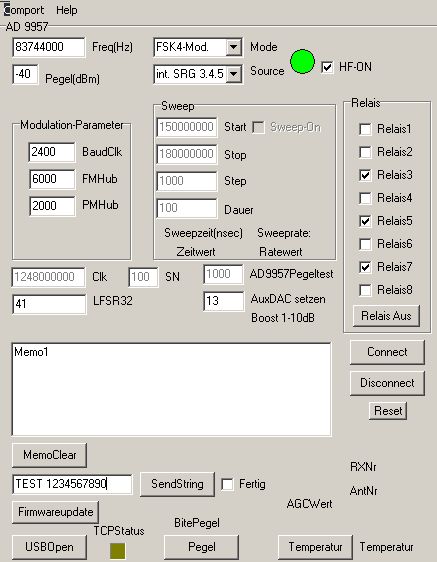Select the FSK4-Mod. combo box field

click(x=198, y=47)
